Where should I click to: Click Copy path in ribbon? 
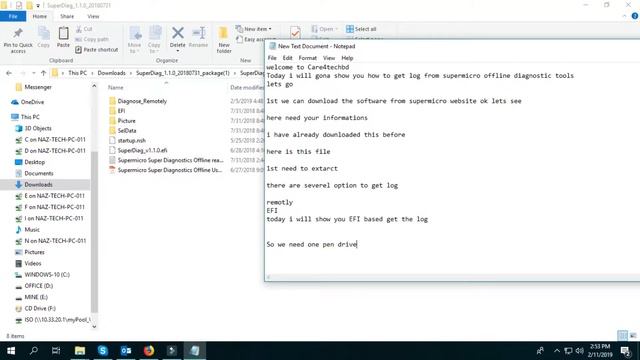tap(92, 39)
